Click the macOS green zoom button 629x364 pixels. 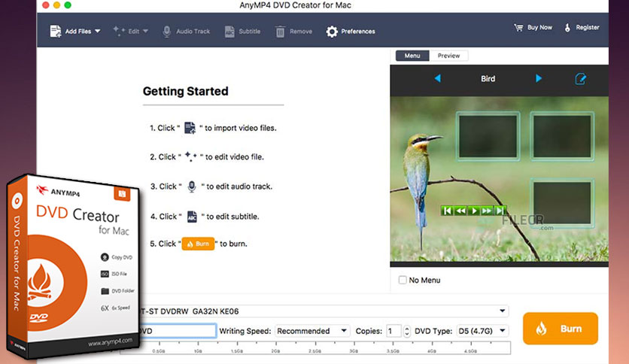(68, 5)
